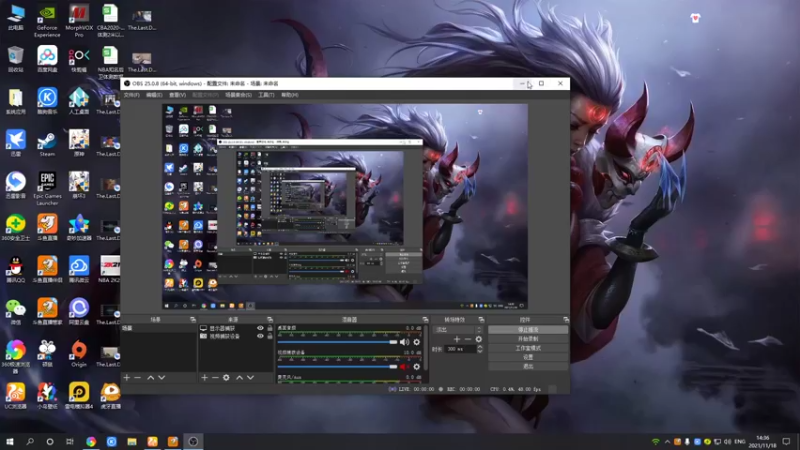Open NBA 2K21 desktop shortcut

109,269
